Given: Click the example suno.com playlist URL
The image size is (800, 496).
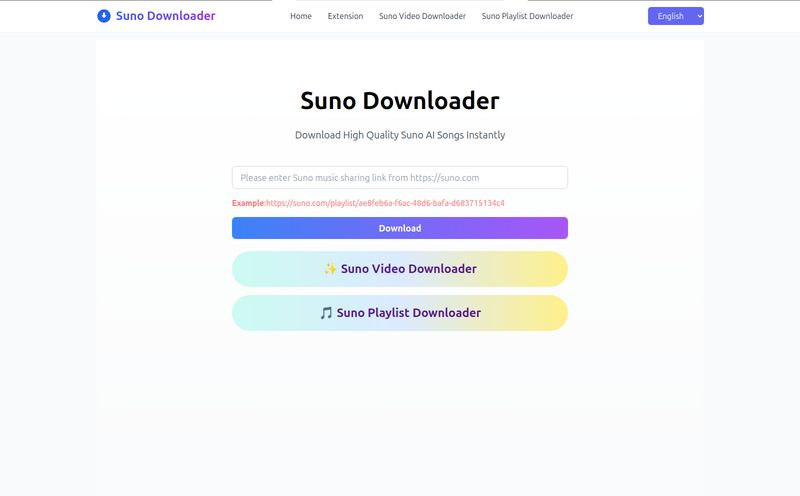Looking at the screenshot, I should tap(385, 203).
